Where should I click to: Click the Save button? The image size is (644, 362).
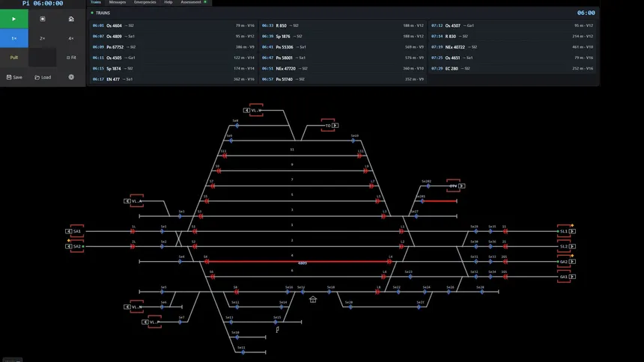pyautogui.click(x=14, y=77)
